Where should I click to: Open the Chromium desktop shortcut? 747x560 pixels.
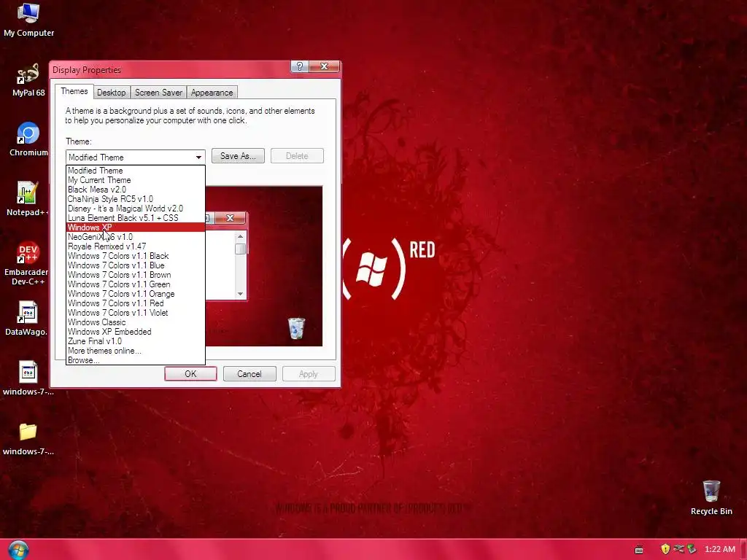tap(28, 139)
